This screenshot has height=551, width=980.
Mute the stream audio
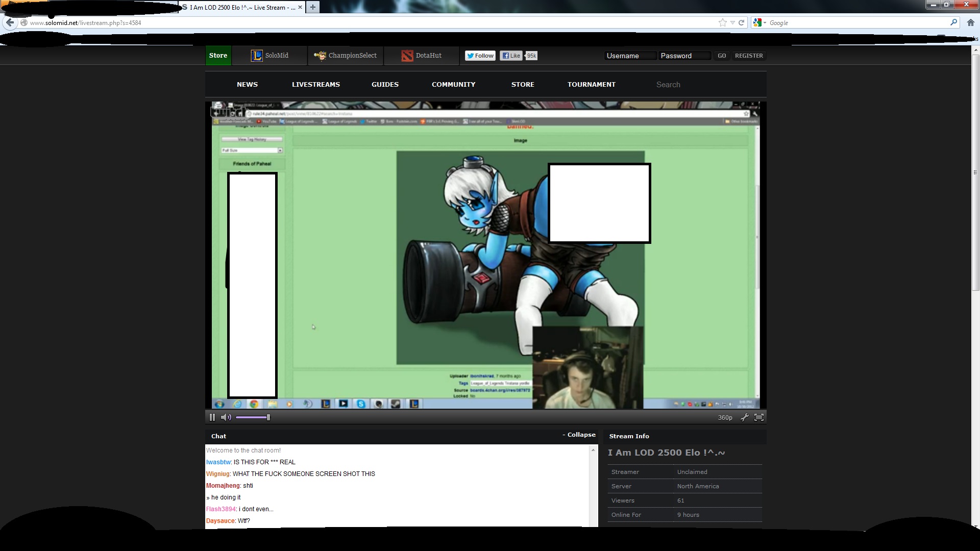tap(226, 417)
